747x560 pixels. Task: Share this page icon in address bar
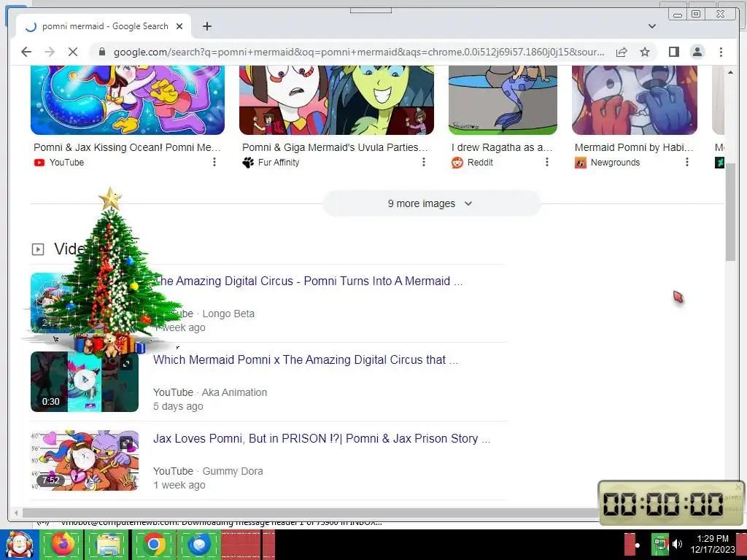[622, 52]
